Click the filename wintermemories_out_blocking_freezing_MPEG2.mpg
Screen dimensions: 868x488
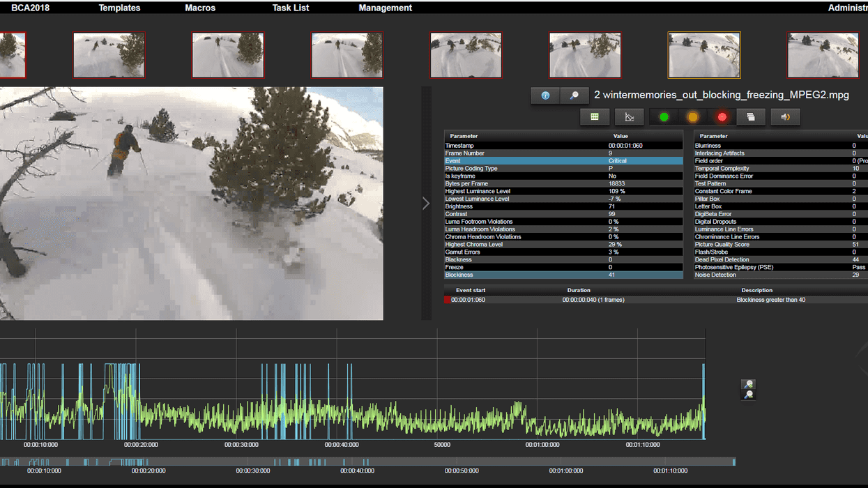point(722,96)
